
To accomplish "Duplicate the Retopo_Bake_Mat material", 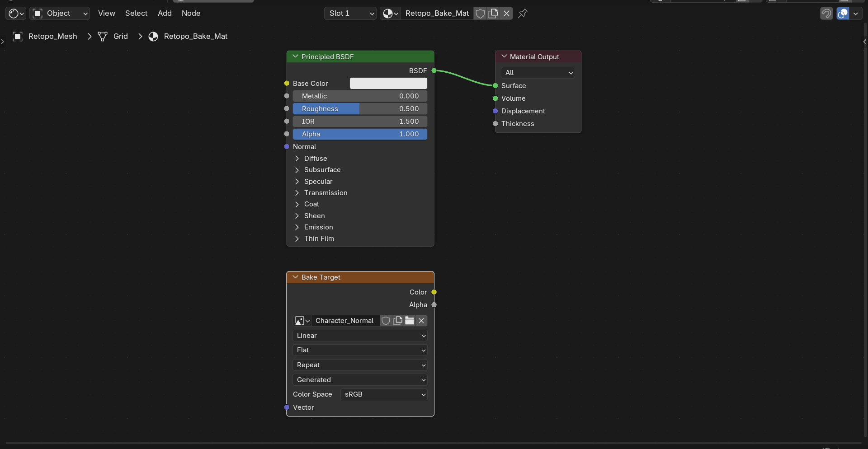I will (494, 14).
